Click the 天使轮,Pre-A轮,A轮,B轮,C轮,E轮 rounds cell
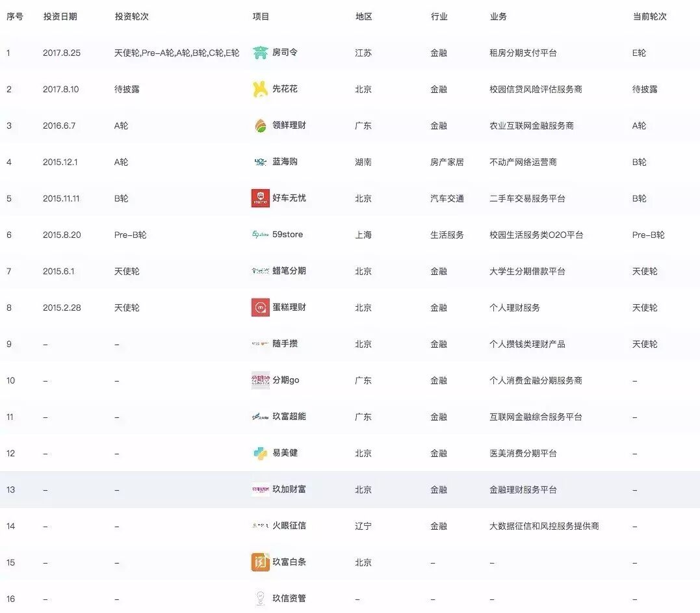 click(177, 53)
